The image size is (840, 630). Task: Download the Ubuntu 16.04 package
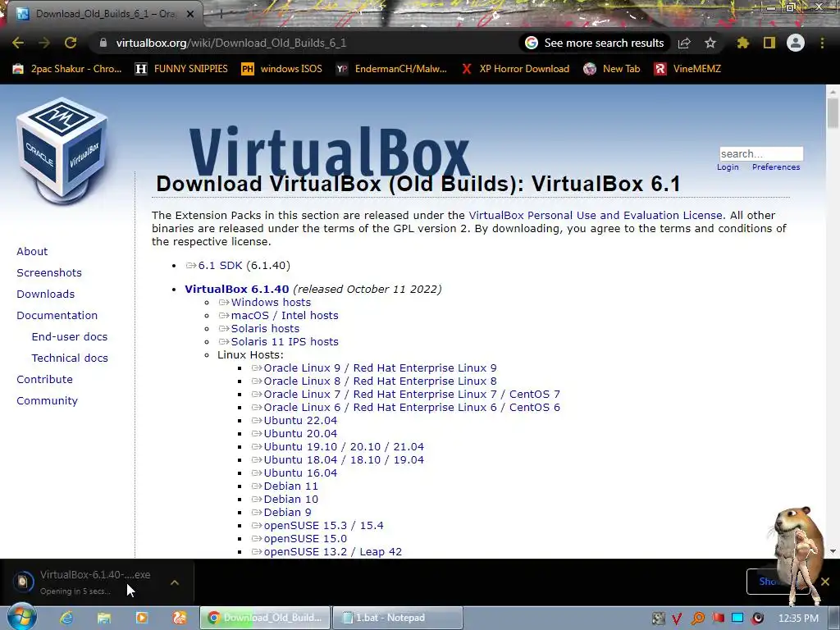[294, 473]
